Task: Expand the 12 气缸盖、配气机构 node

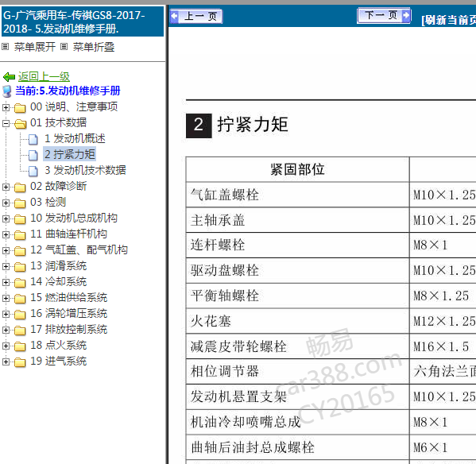Action: [x=6, y=250]
